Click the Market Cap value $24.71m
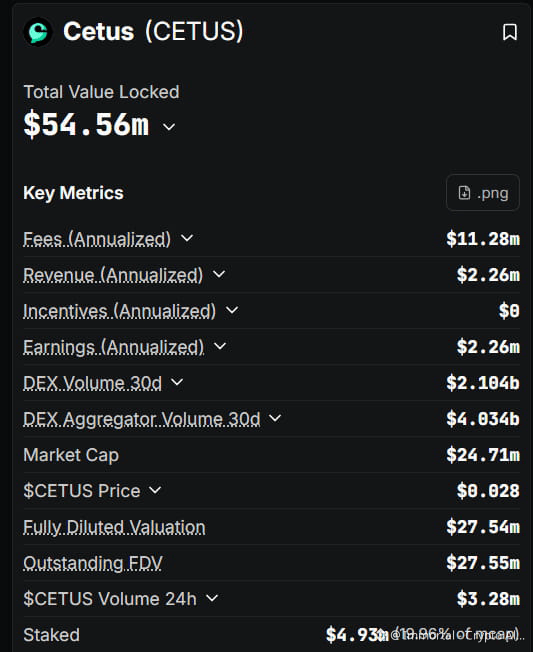 click(x=483, y=455)
